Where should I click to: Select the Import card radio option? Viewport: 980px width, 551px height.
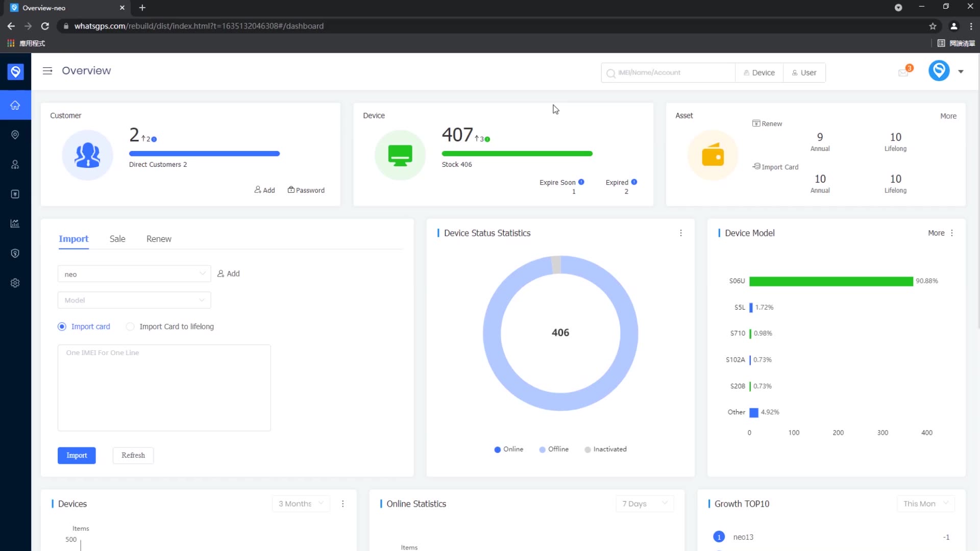coord(62,327)
